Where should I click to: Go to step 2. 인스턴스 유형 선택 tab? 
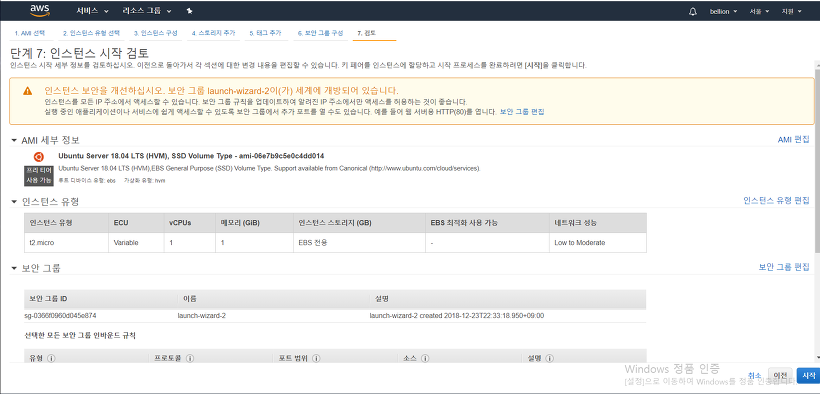point(92,33)
